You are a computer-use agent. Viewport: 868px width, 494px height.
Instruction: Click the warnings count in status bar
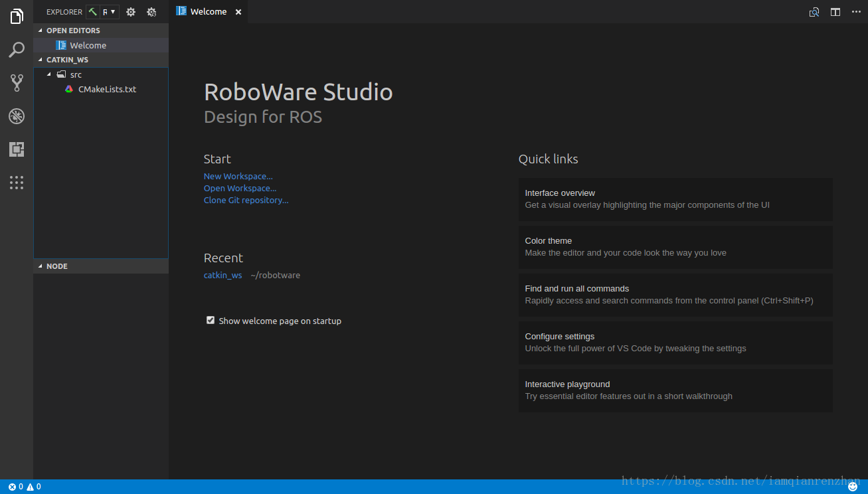pyautogui.click(x=34, y=487)
